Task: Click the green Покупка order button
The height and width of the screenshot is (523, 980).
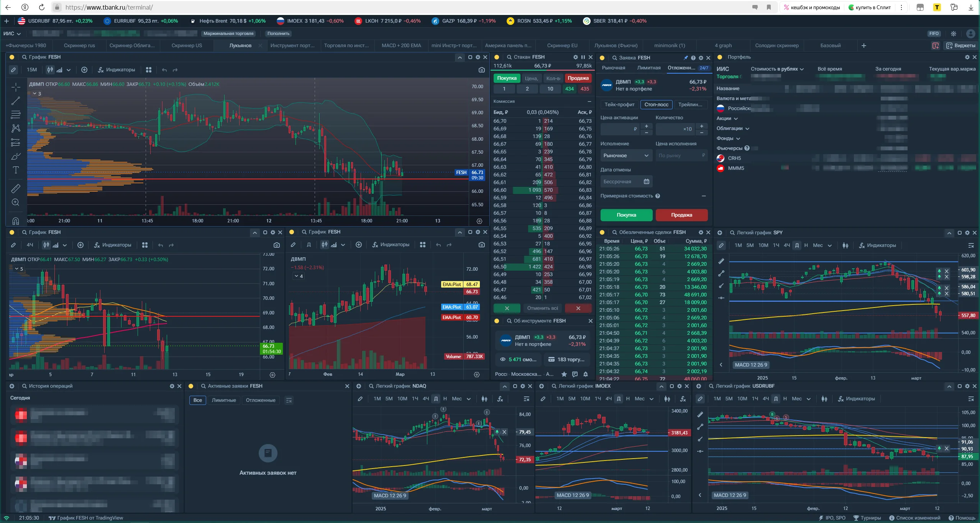Action: [626, 215]
